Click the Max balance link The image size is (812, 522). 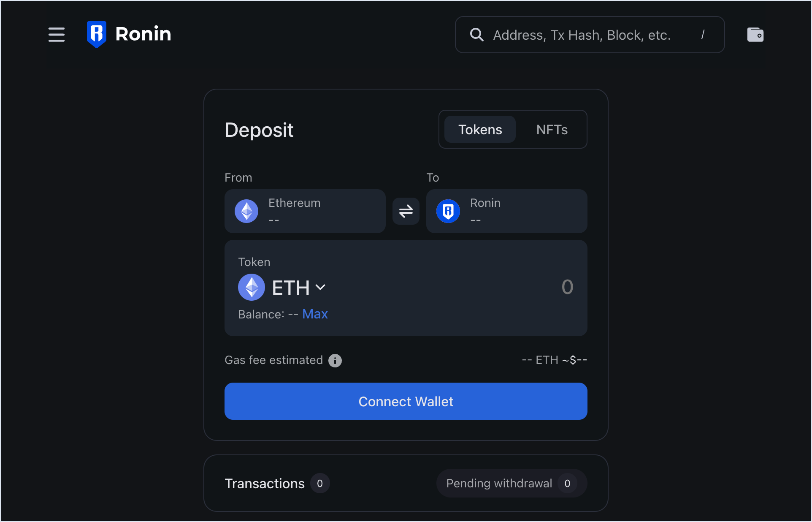(x=315, y=314)
